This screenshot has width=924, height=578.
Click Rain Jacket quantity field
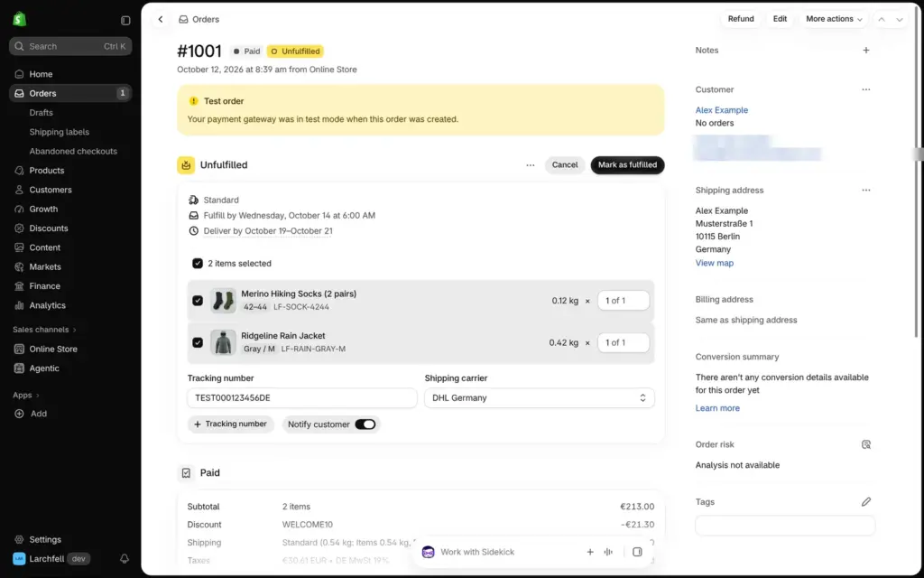click(624, 342)
